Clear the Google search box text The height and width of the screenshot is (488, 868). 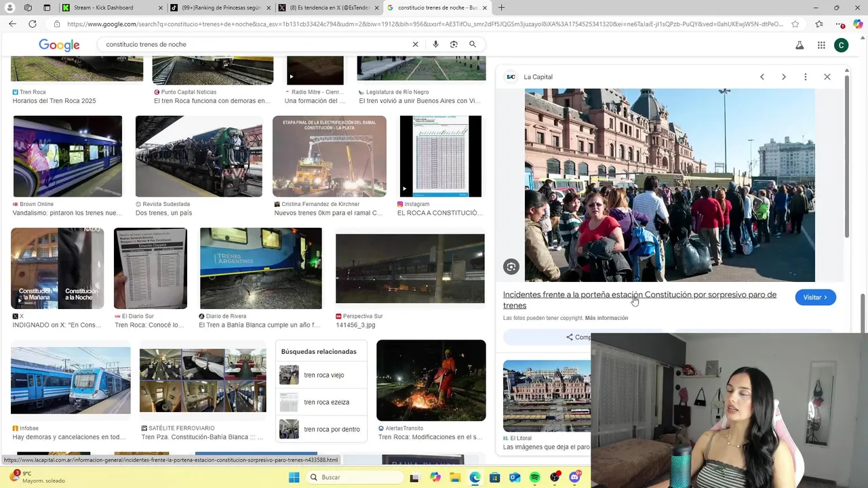(x=416, y=44)
